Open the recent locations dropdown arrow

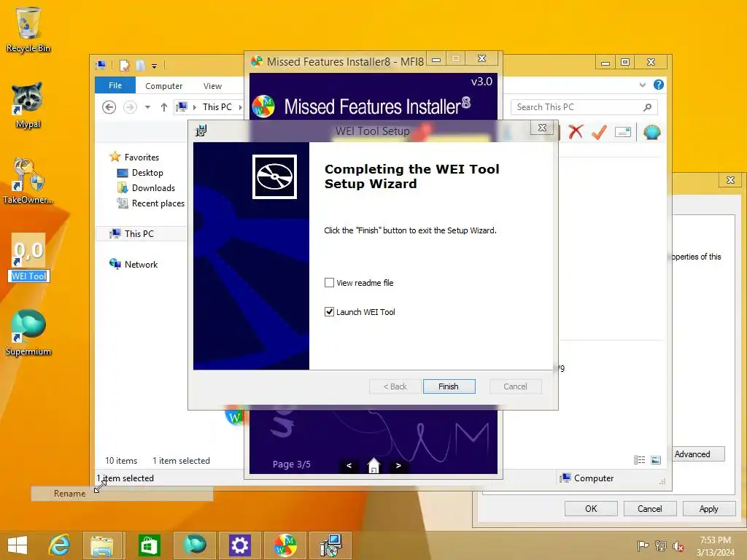click(x=147, y=107)
